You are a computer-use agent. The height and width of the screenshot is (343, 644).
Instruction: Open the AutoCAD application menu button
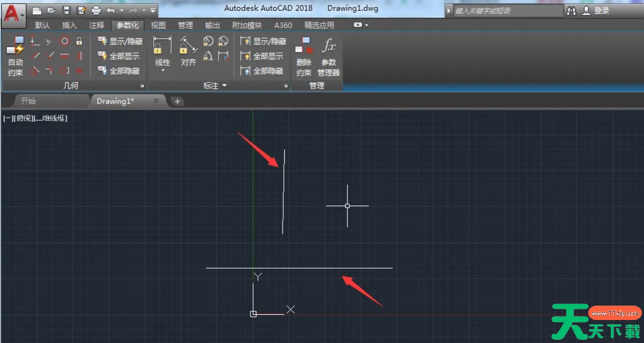point(13,13)
